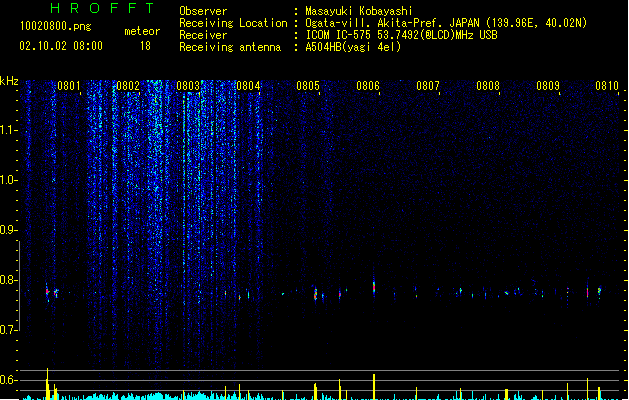Click the Receiver field label
The height and width of the screenshot is (400, 629).
pyautogui.click(x=203, y=35)
